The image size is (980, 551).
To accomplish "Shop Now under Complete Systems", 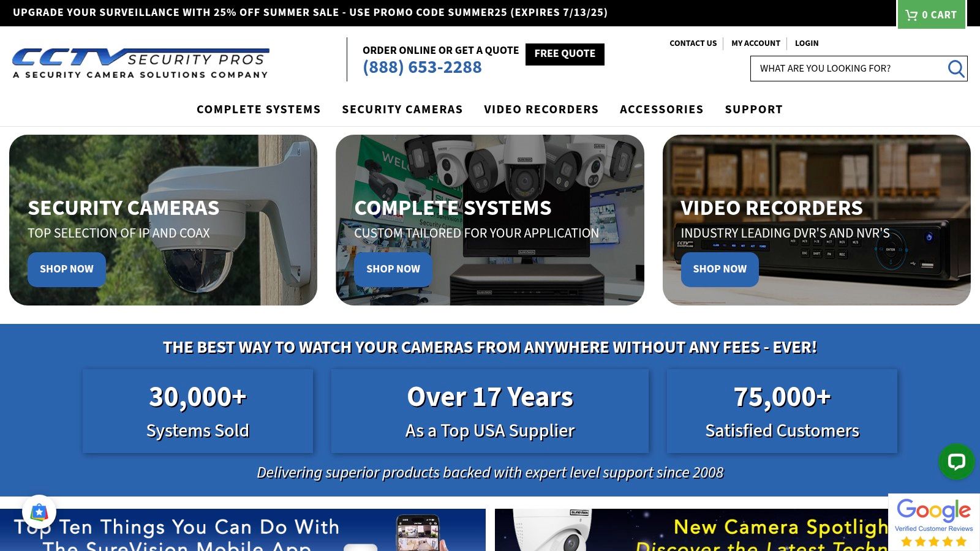I will [x=393, y=269].
